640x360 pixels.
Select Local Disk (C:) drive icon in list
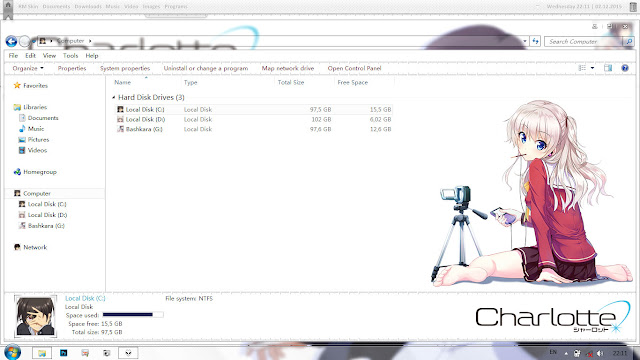click(120, 109)
